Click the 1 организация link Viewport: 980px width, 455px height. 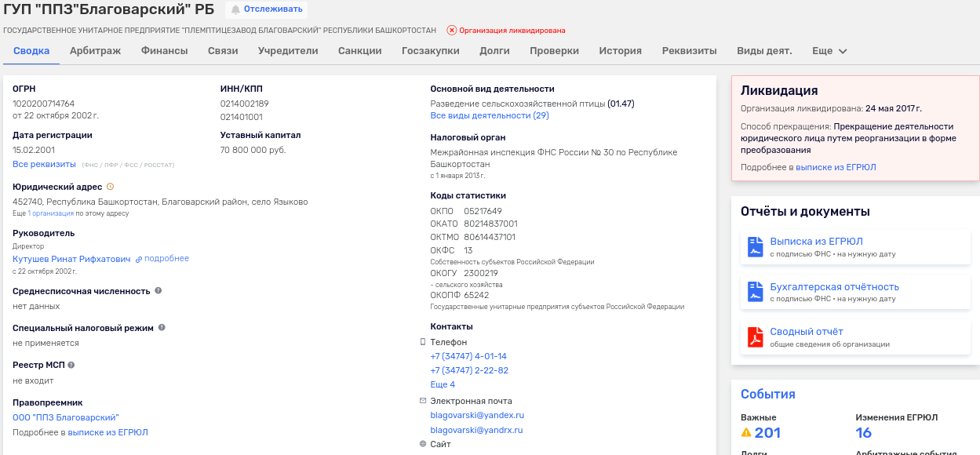click(x=51, y=213)
